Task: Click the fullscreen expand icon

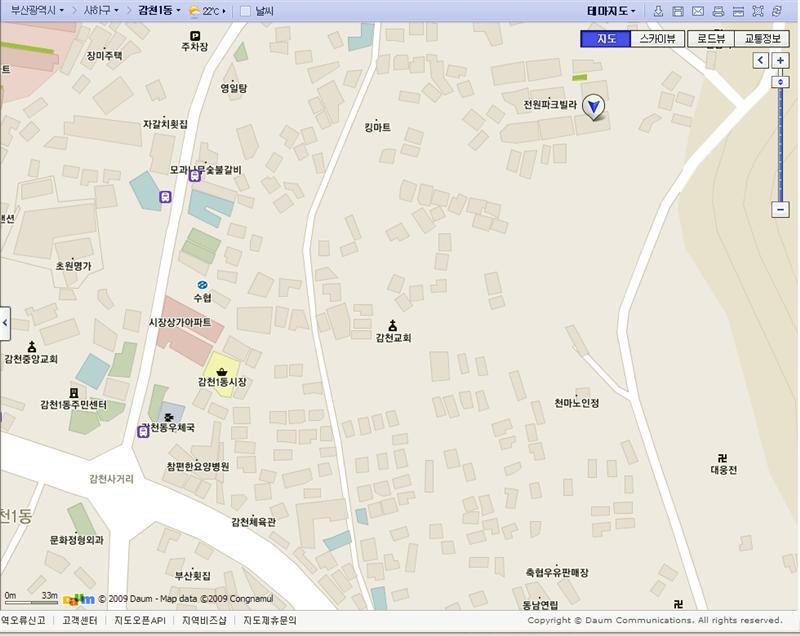Action: [x=758, y=11]
